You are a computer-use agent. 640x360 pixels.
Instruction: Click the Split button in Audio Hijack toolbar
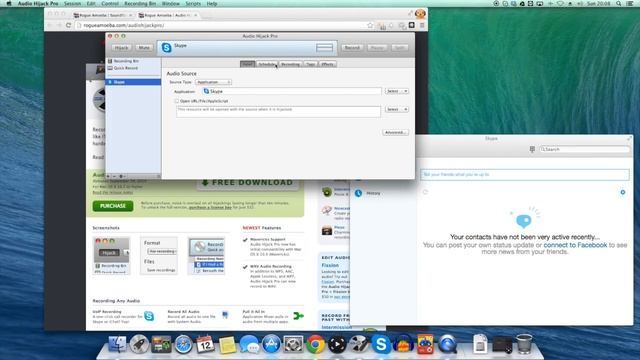click(x=400, y=48)
